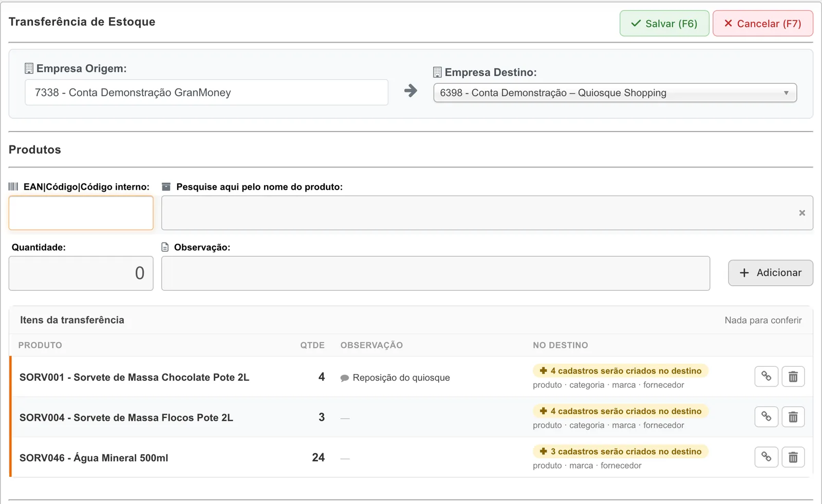
Task: Click '4 cadastros' badge on SORV004 row
Action: [x=621, y=411]
